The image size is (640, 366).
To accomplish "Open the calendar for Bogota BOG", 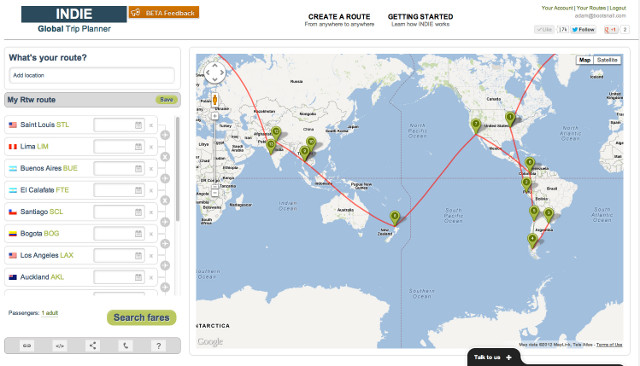I will pos(138,233).
